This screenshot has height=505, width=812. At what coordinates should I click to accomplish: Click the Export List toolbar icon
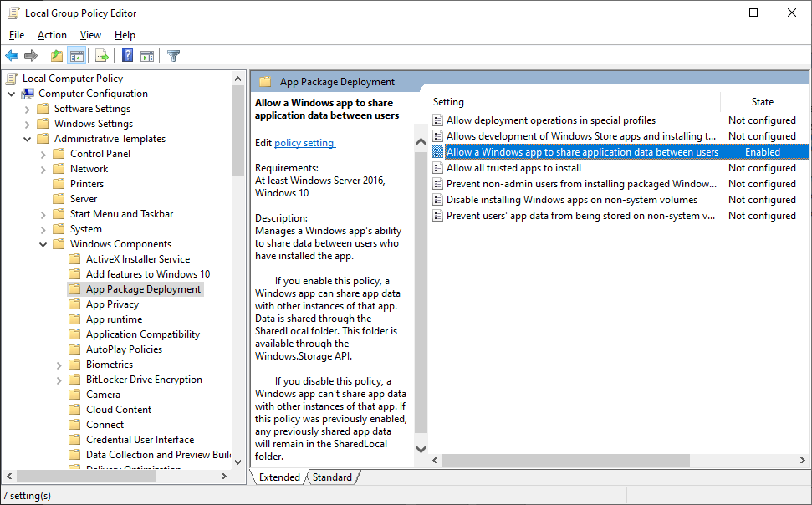coord(102,56)
